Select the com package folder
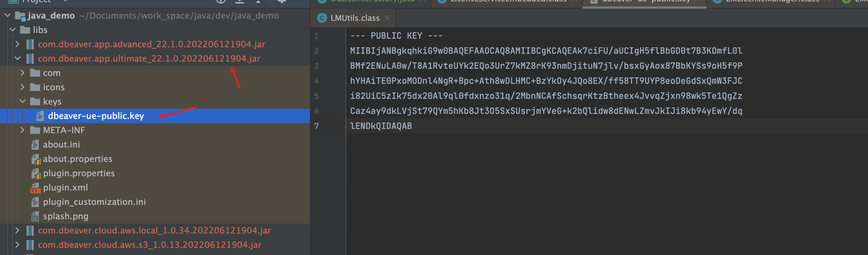The height and width of the screenshot is (255, 868). click(x=52, y=73)
